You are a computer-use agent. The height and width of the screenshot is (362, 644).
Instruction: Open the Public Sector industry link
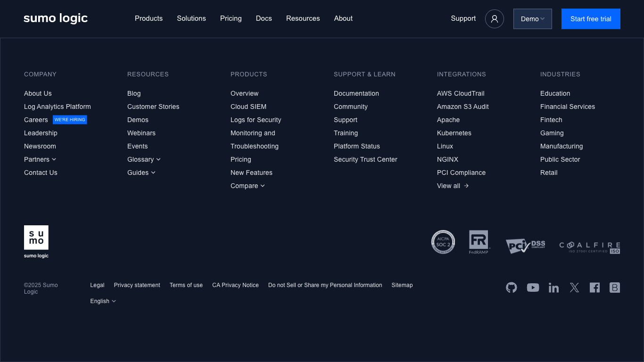560,159
